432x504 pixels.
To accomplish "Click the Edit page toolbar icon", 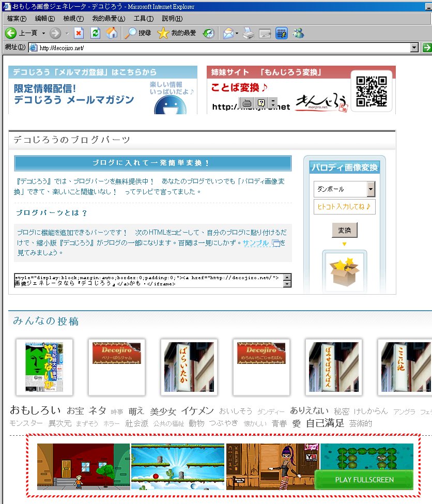I will click(x=265, y=33).
